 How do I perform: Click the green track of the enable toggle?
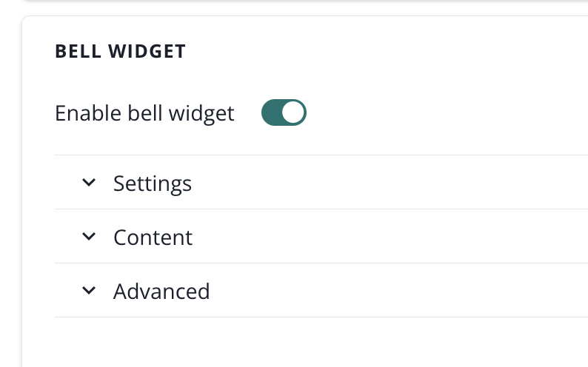pos(271,113)
